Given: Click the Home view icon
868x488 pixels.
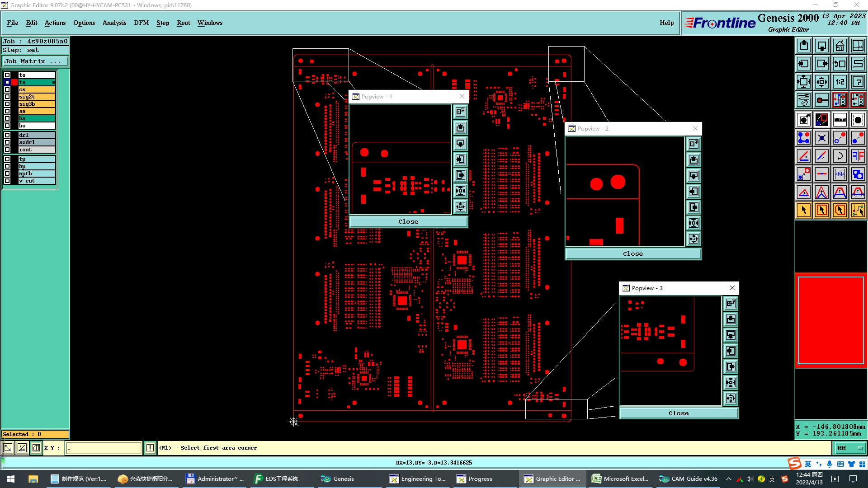Looking at the screenshot, I should point(840,46).
